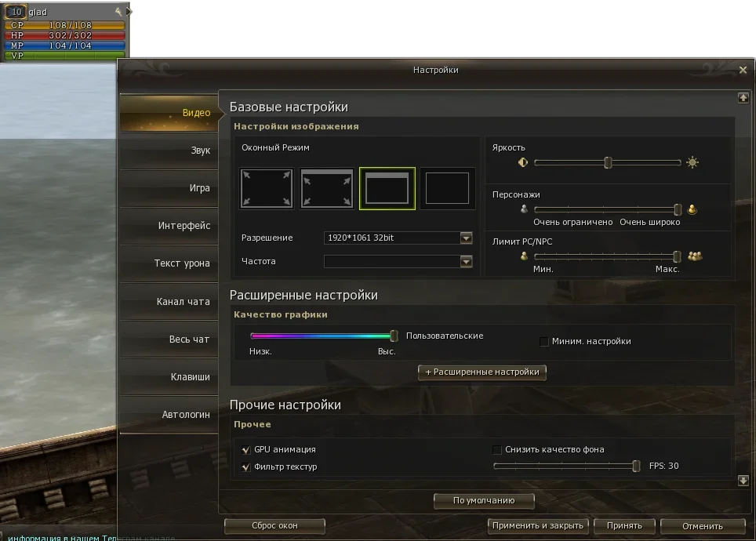Click scroll up arrow in settings panel
The width and height of the screenshot is (756, 541).
(x=743, y=98)
